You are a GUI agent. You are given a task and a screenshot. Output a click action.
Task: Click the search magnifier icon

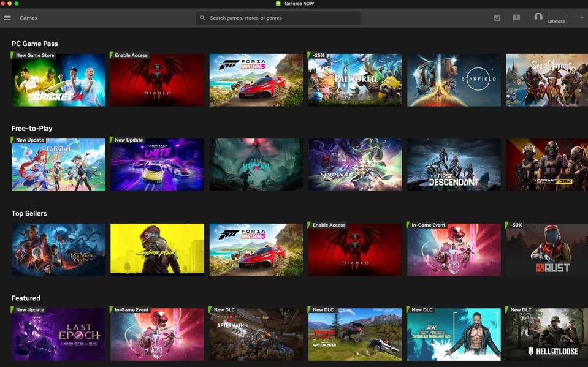pyautogui.click(x=203, y=18)
